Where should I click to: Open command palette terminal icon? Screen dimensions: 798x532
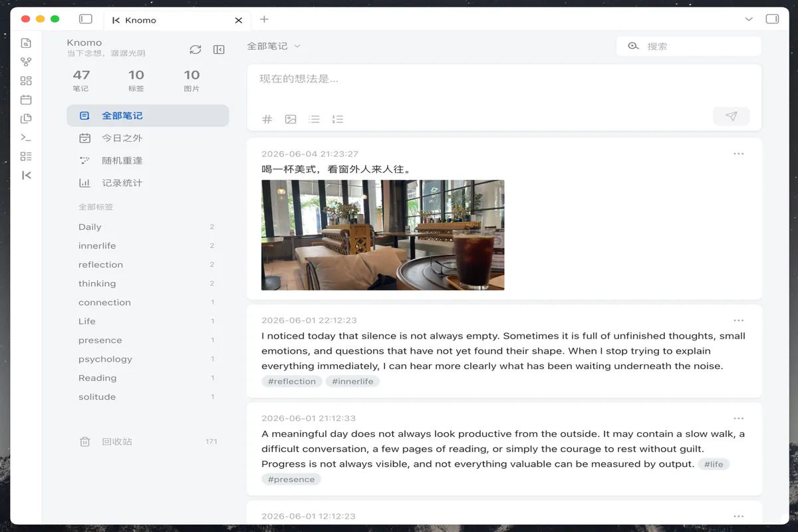pyautogui.click(x=26, y=138)
